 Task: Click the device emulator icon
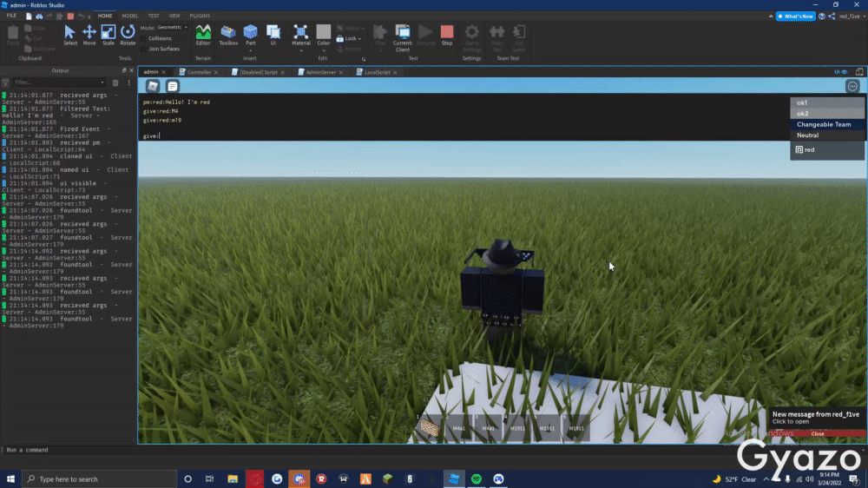(x=859, y=72)
